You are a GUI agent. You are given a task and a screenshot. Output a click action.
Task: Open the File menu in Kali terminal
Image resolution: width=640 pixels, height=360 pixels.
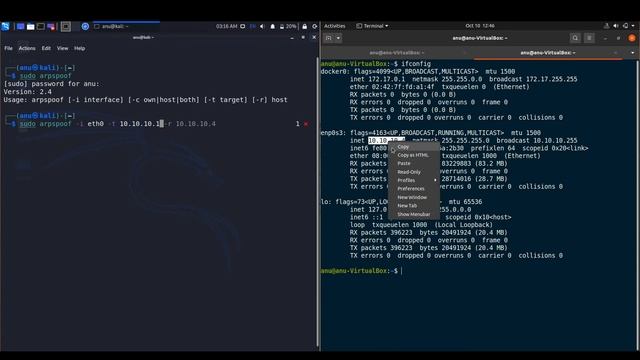[x=9, y=48]
